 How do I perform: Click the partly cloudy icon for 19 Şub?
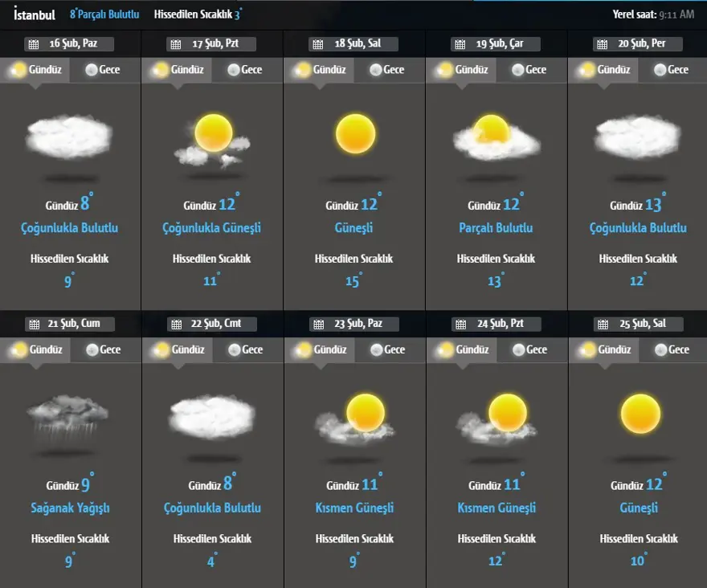[x=496, y=137]
